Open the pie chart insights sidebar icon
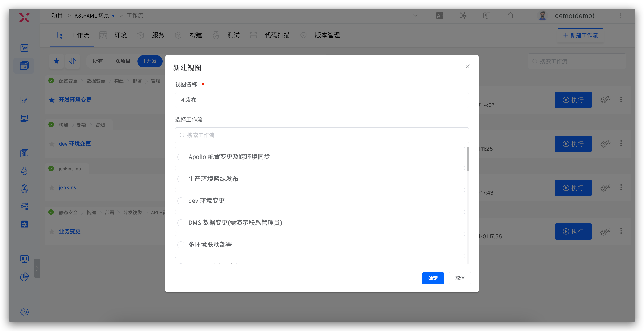 click(24, 277)
